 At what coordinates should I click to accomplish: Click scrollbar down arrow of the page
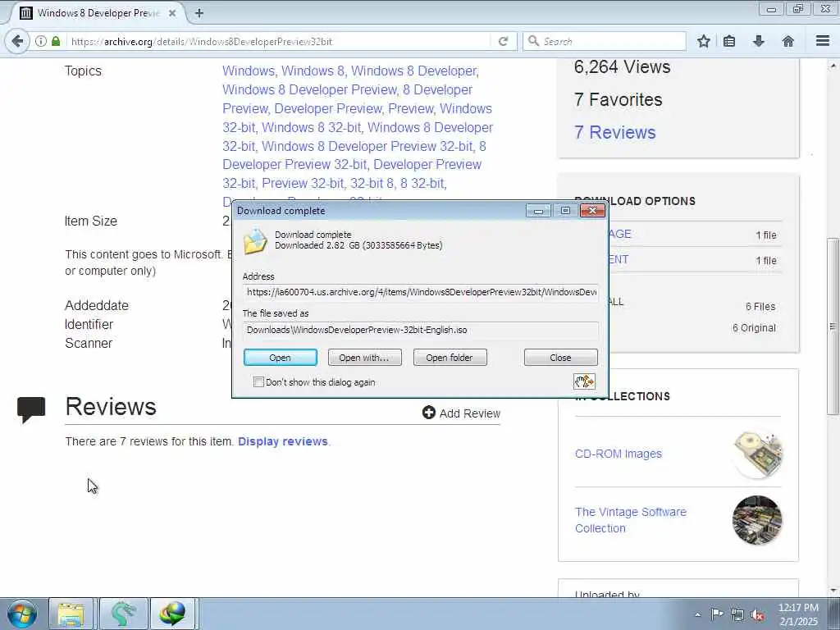(x=833, y=591)
